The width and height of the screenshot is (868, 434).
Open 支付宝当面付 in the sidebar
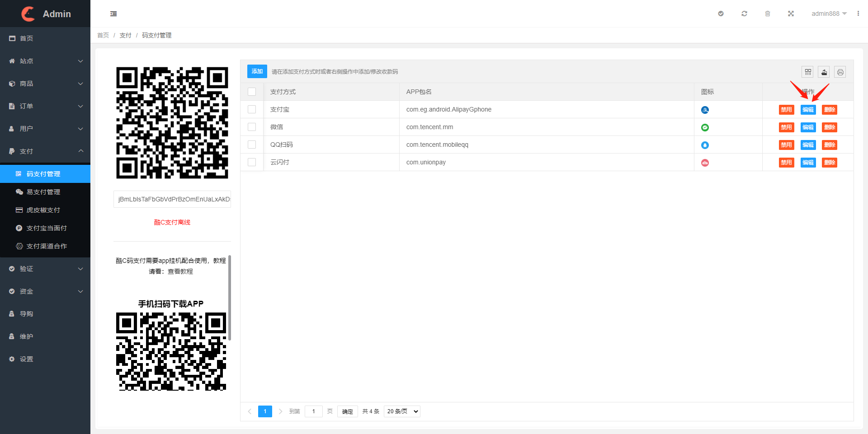45,228
